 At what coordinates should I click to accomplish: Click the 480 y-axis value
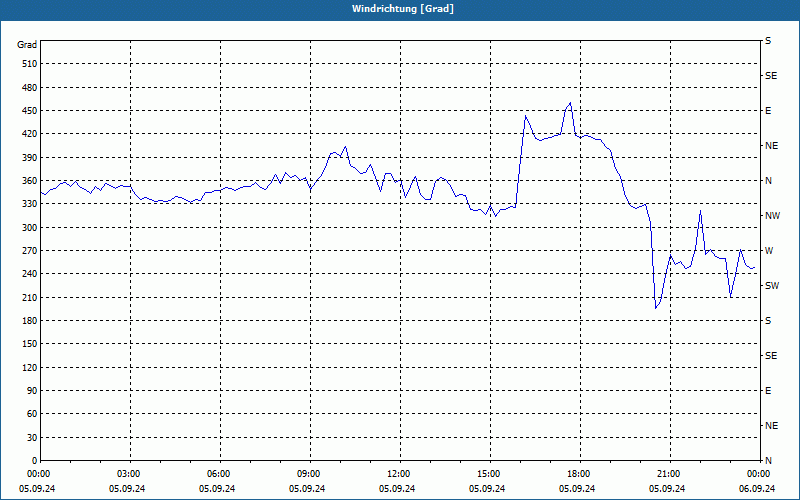30,87
